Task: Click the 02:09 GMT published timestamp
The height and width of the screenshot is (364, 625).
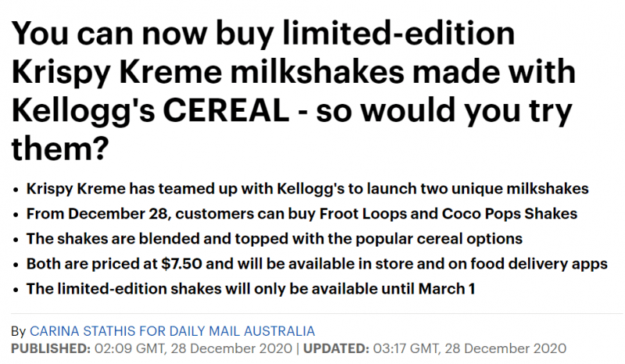Action: [x=193, y=348]
